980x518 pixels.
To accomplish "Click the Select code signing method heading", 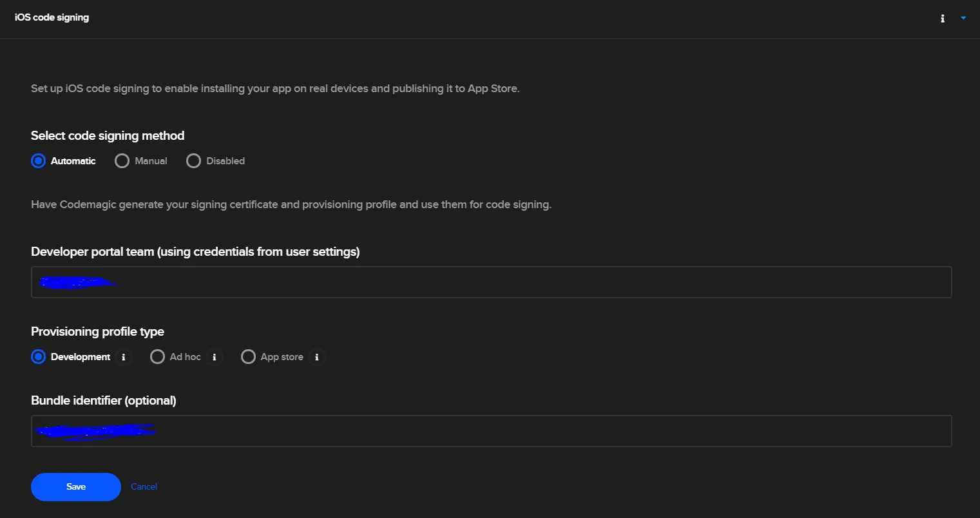I will (108, 136).
